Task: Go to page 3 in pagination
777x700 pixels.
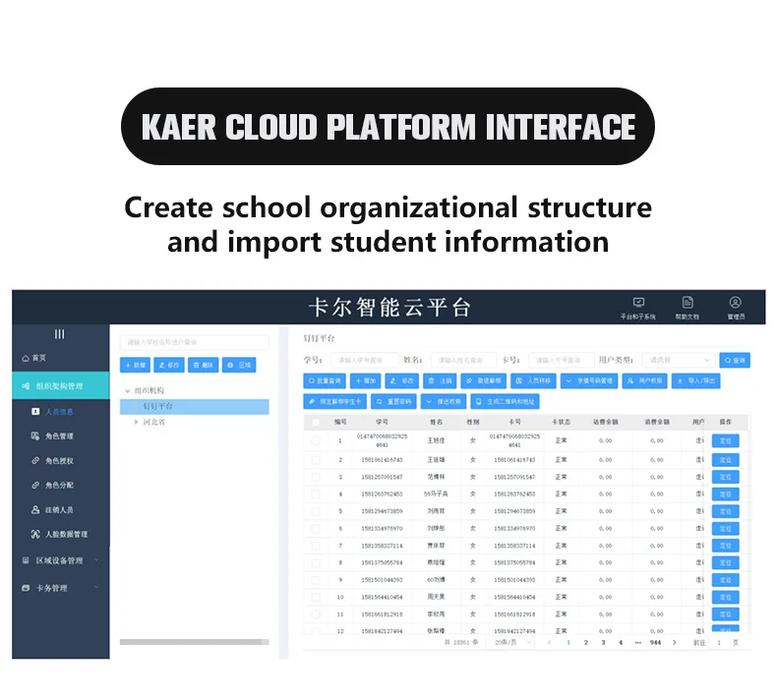Action: point(603,643)
